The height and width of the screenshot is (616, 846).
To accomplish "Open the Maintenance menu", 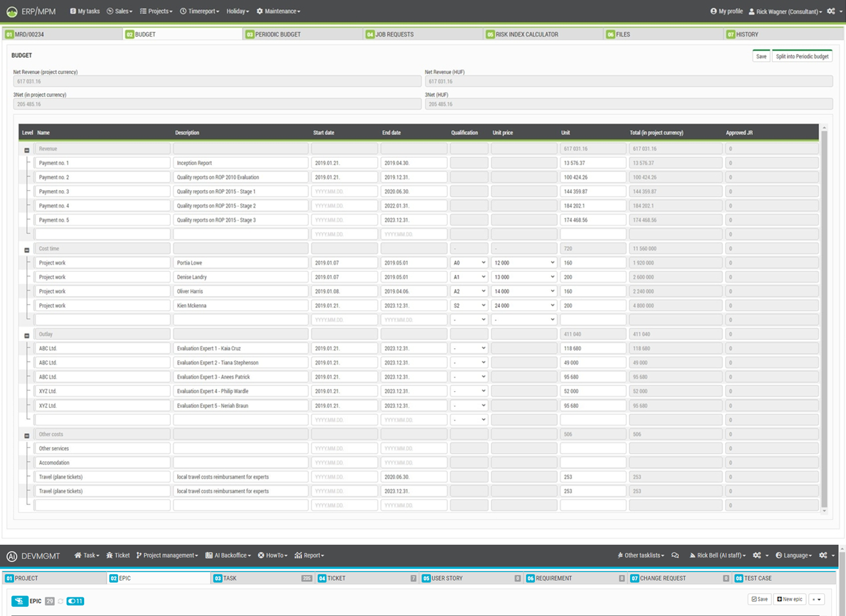I will point(278,11).
